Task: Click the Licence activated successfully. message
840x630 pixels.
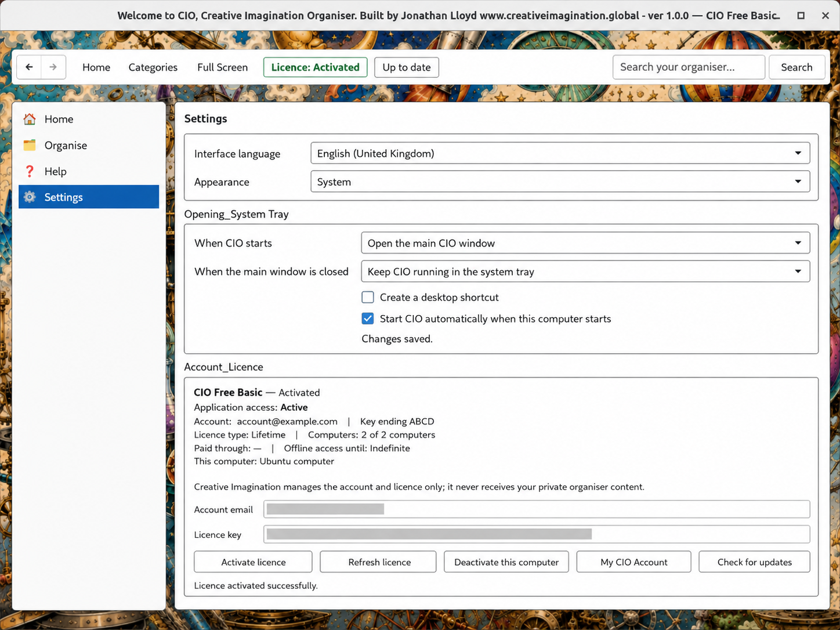Action: [256, 586]
